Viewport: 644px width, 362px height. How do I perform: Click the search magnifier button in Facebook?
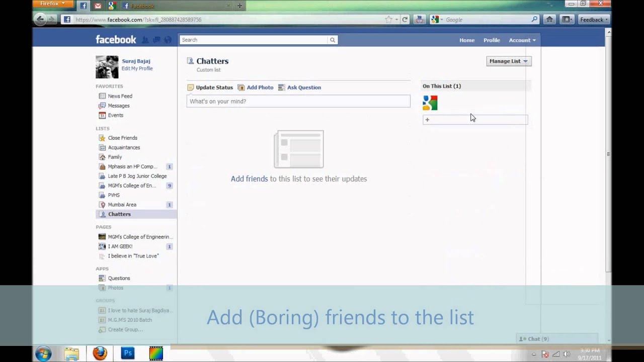[332, 40]
